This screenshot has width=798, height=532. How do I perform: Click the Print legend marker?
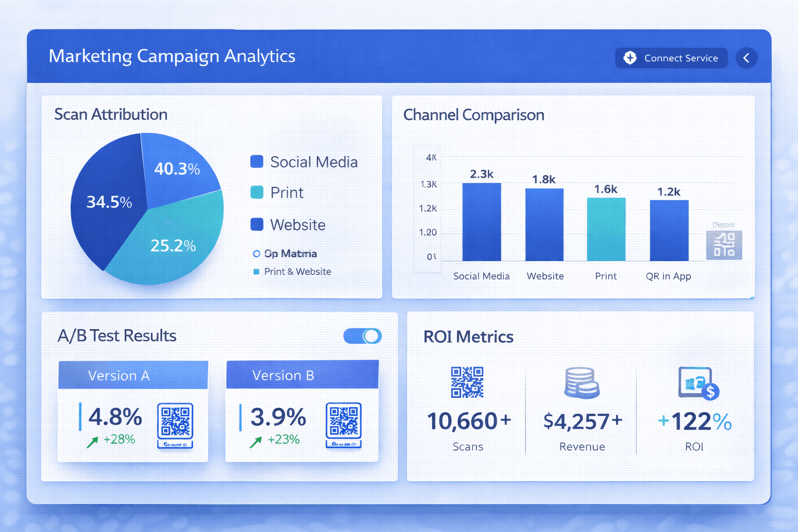click(x=257, y=192)
